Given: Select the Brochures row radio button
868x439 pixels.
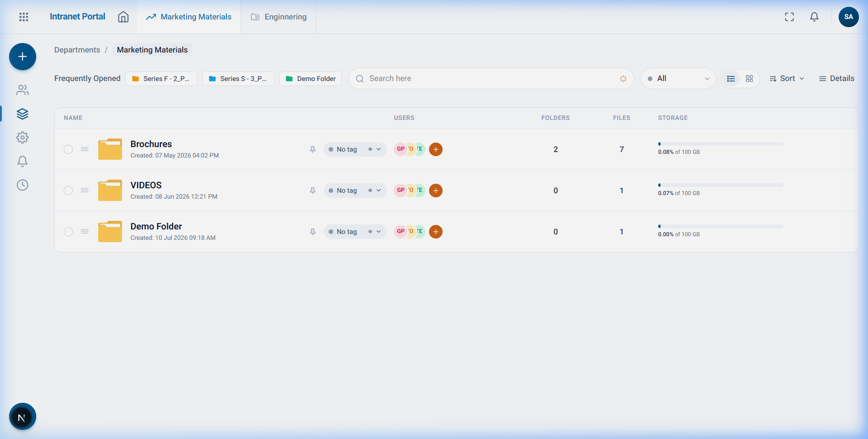Looking at the screenshot, I should point(68,149).
